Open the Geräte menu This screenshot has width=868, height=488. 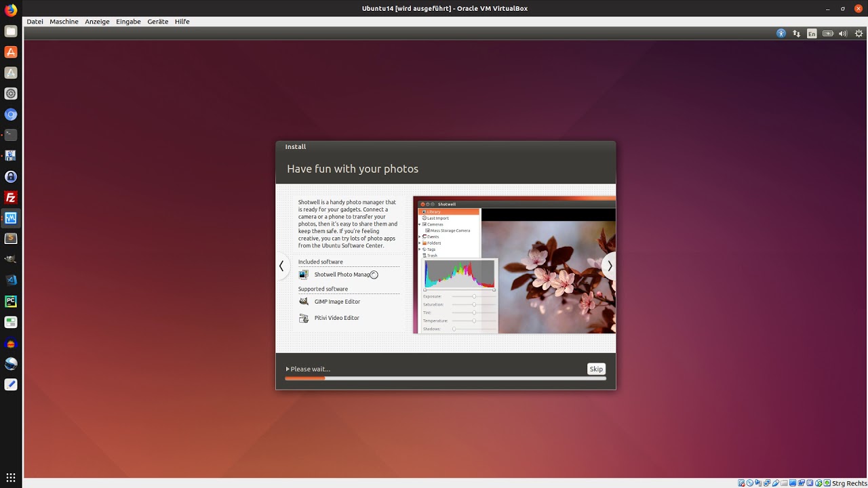point(157,22)
